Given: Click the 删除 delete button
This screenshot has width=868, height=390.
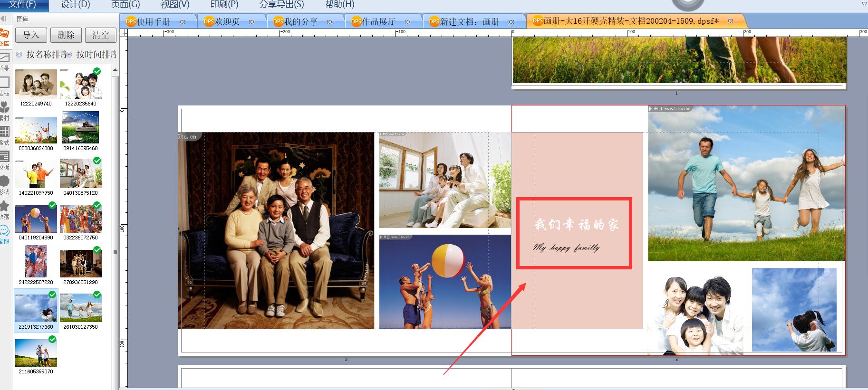Looking at the screenshot, I should 66,35.
